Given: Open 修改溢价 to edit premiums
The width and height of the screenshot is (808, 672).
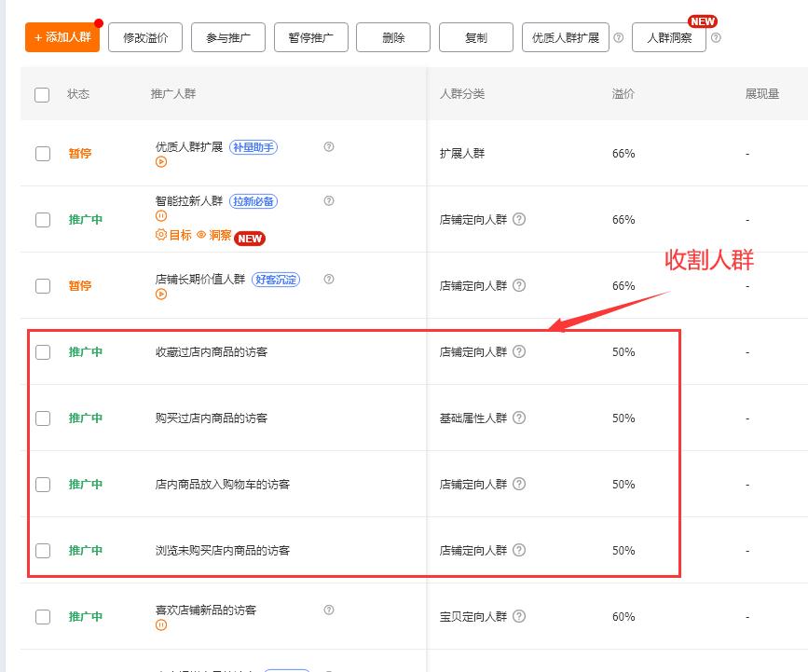Looking at the screenshot, I should coord(144,37).
